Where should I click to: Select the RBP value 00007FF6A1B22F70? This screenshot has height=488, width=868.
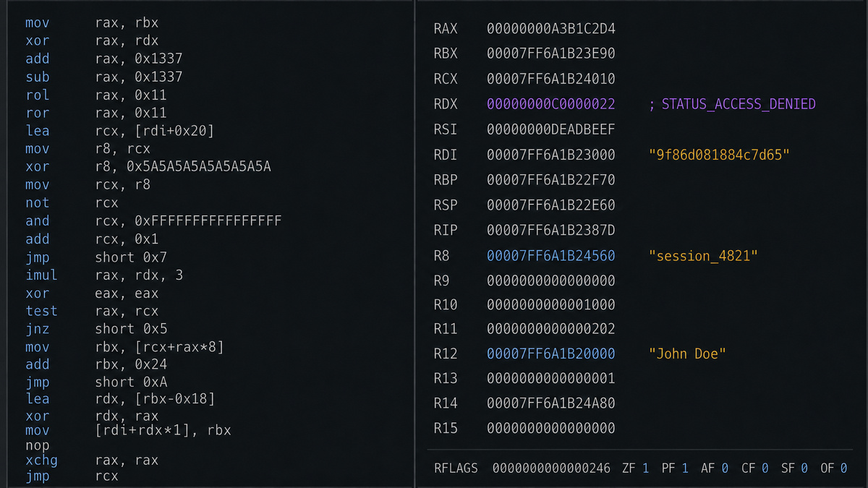[551, 180]
